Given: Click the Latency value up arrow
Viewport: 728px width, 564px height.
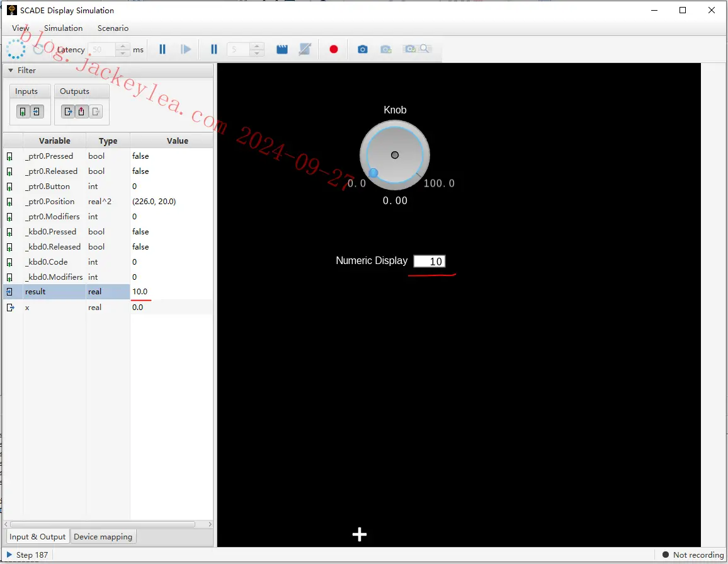Looking at the screenshot, I should click(123, 45).
